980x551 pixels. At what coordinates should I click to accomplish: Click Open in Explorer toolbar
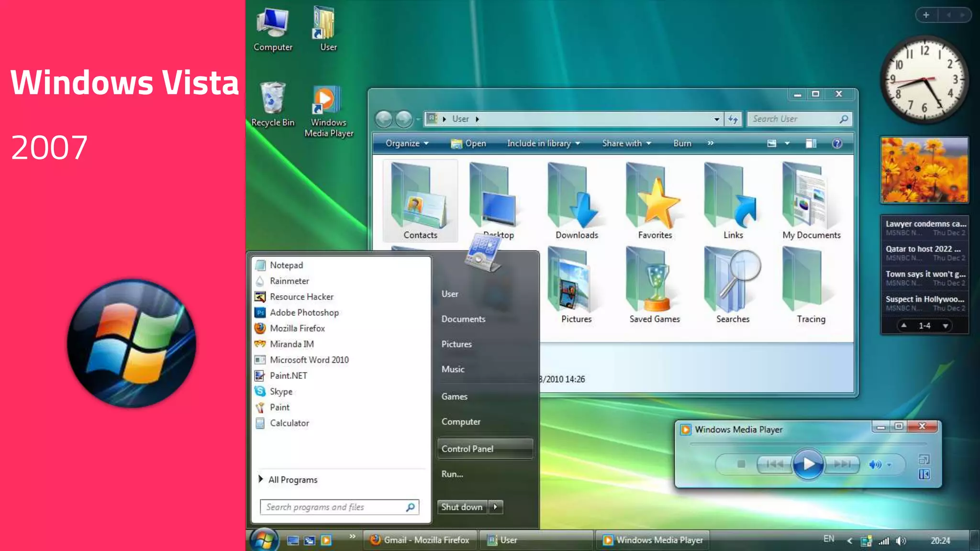(468, 143)
